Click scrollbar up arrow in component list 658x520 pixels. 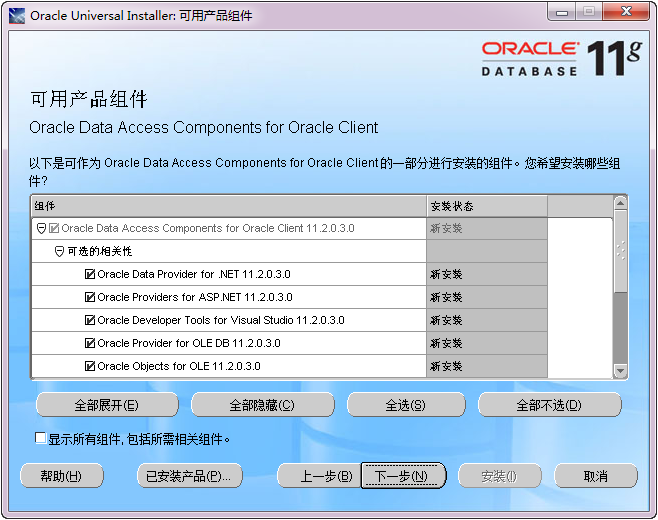pos(620,204)
